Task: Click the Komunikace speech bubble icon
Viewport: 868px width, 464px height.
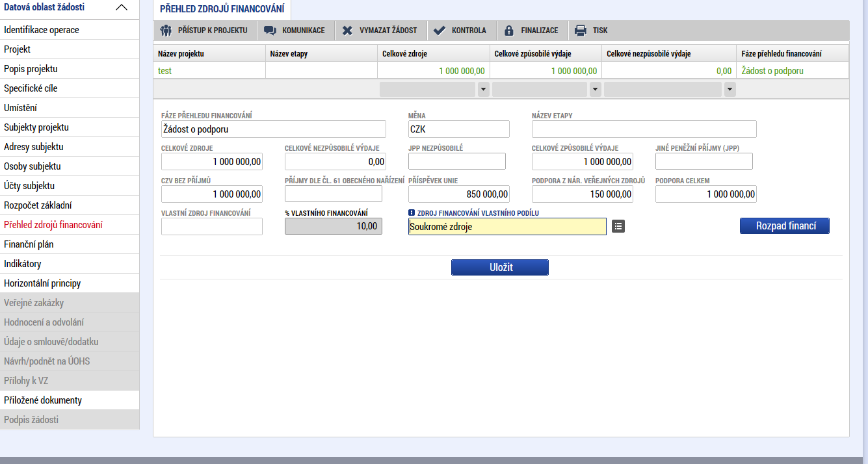Action: (x=270, y=31)
